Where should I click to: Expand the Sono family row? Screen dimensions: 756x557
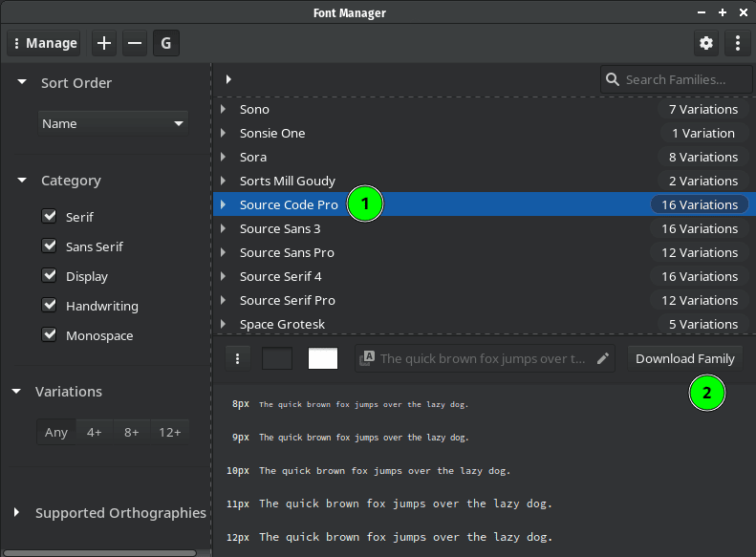[x=224, y=109]
